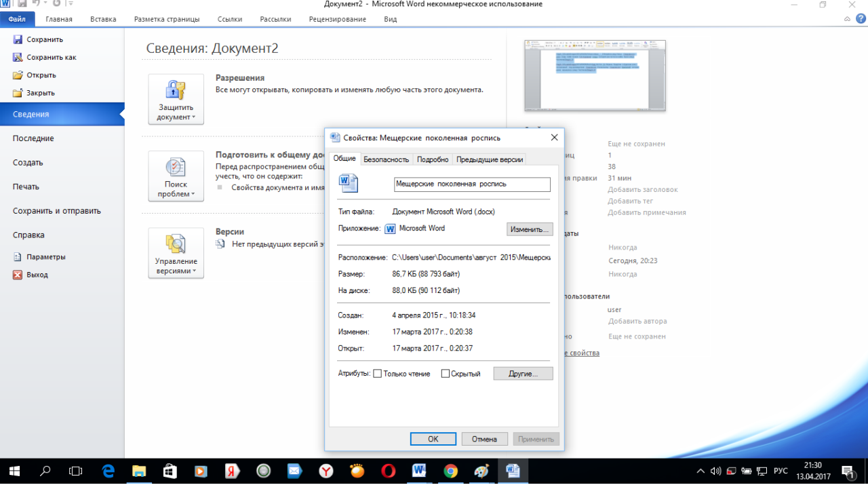
Task: Open the Windows Store taskbar icon
Action: pyautogui.click(x=170, y=471)
